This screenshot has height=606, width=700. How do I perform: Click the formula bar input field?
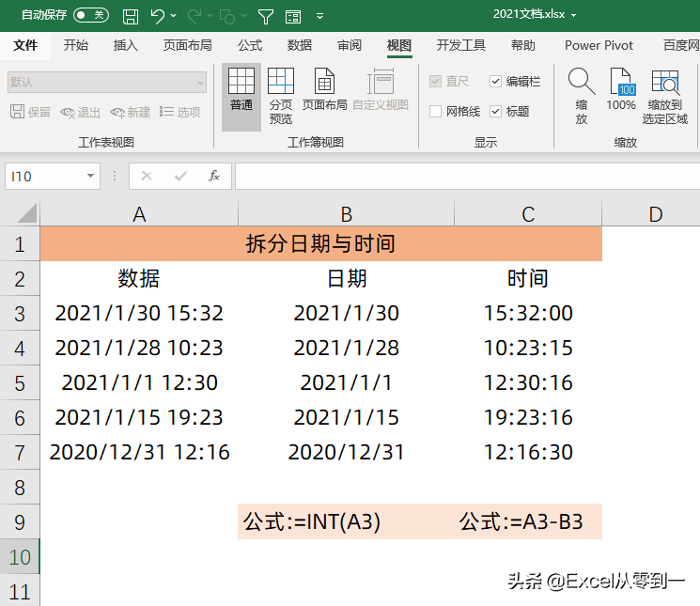(x=467, y=177)
